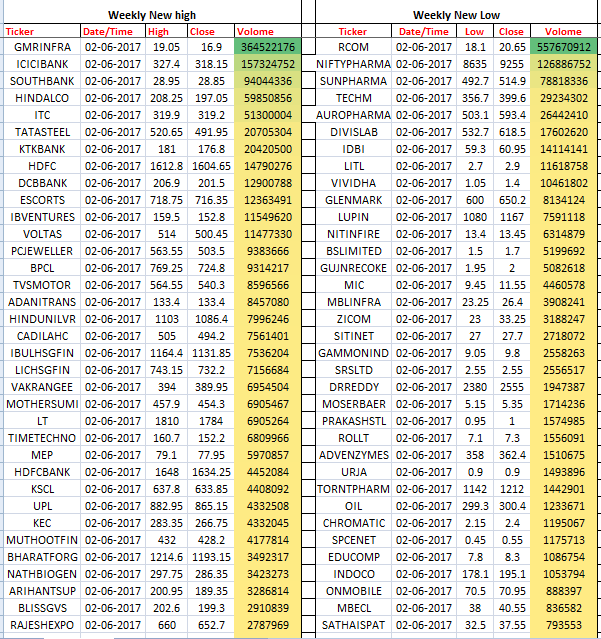This screenshot has height=639, width=601.
Task: Click the NIFTYPHARMA ticker cell
Action: [353, 64]
